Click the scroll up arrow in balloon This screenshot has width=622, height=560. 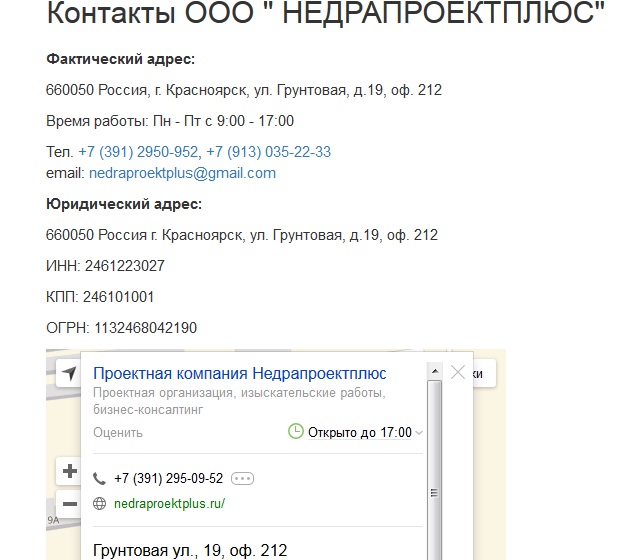tap(434, 371)
